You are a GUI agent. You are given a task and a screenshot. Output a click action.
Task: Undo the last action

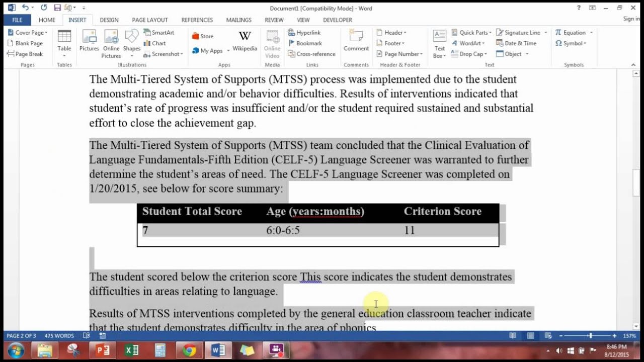25,8
